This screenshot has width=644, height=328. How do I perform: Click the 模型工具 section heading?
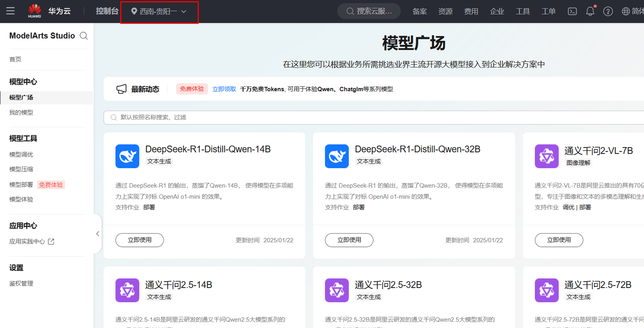23,138
